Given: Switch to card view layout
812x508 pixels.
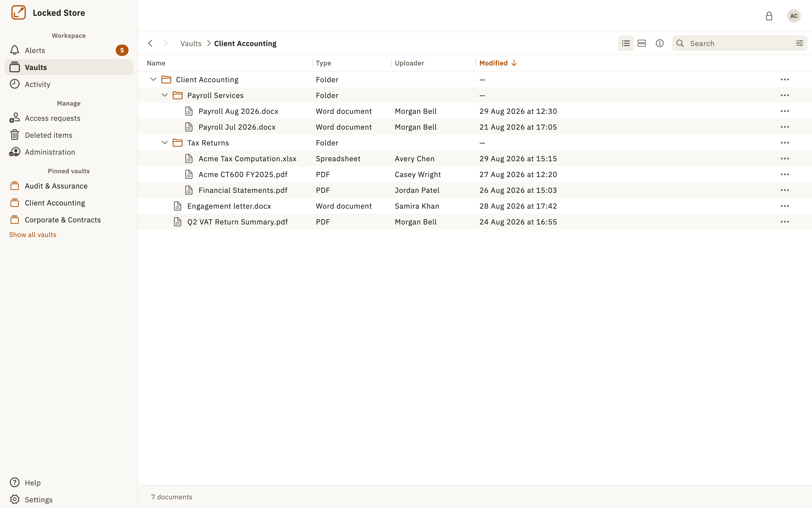Looking at the screenshot, I should pos(642,43).
